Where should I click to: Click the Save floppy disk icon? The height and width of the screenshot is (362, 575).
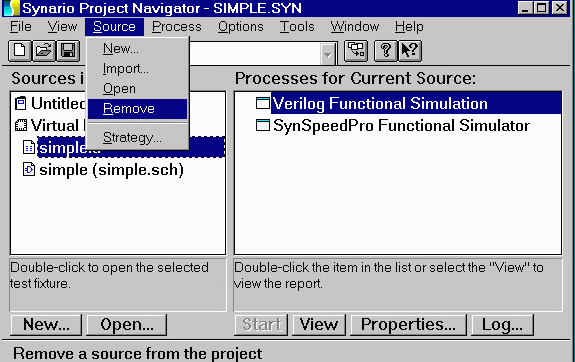coord(68,50)
